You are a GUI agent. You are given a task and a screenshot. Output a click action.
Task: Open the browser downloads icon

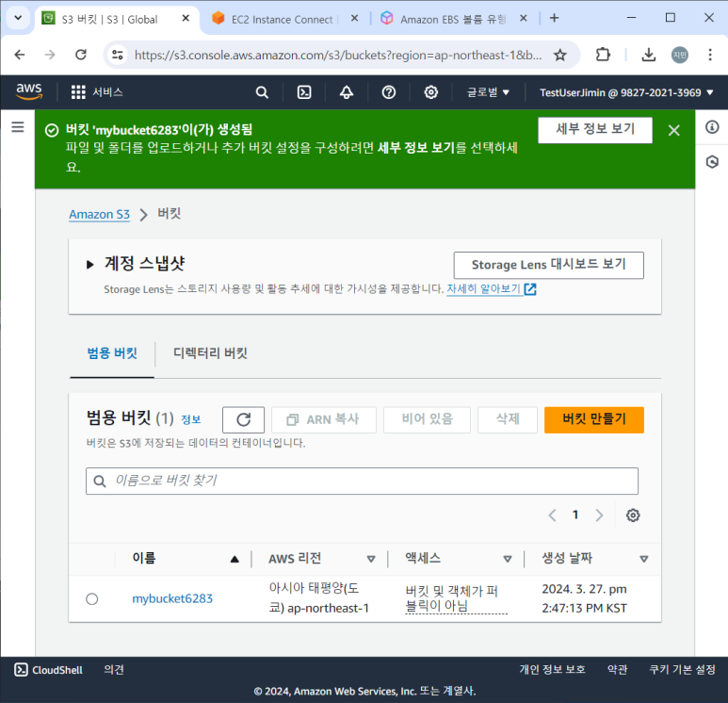(x=649, y=55)
